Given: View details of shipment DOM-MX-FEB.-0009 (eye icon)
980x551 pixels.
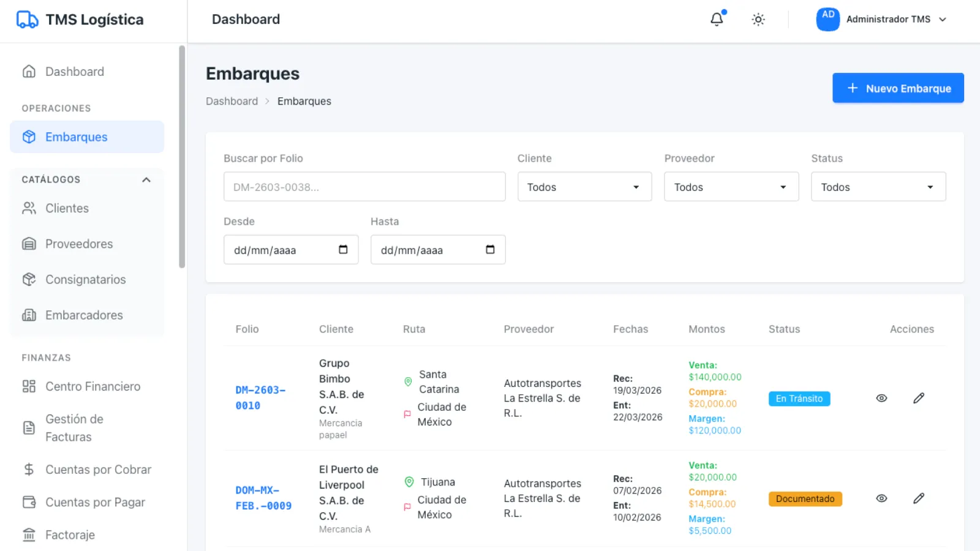Looking at the screenshot, I should tap(881, 498).
